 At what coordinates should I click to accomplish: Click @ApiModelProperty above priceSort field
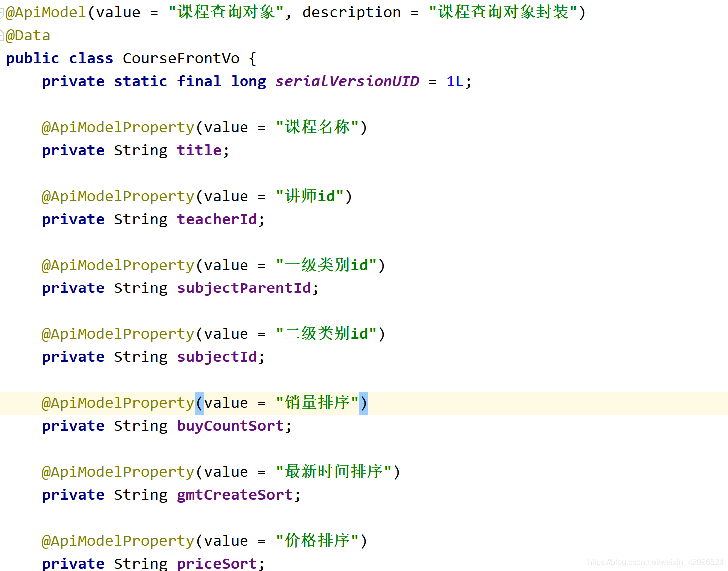(x=118, y=541)
